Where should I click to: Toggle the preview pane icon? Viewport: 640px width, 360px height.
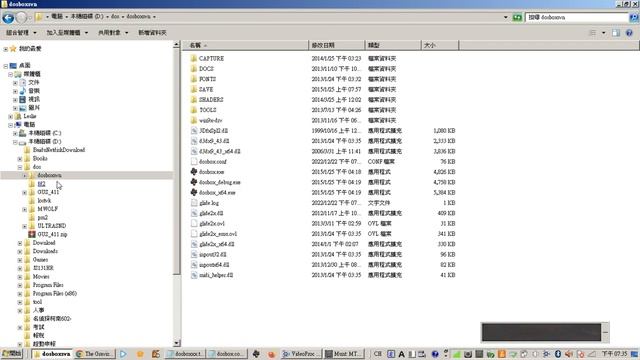(616, 33)
